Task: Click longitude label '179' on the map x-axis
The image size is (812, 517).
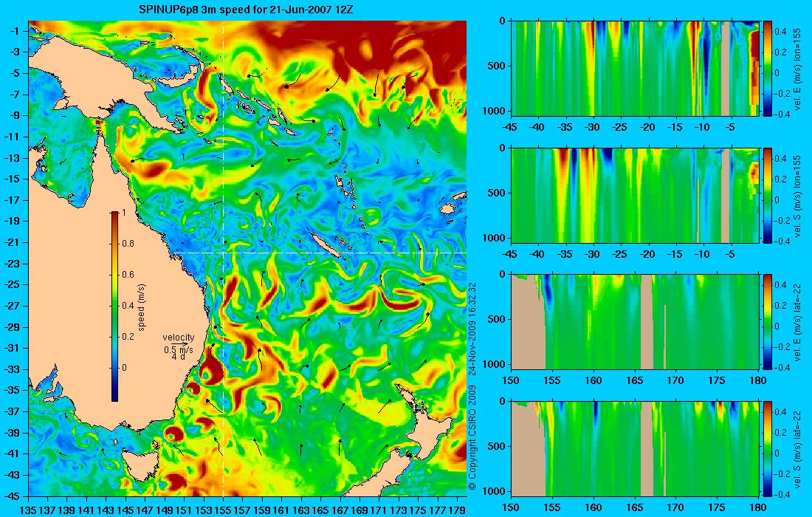Action: pos(457,510)
